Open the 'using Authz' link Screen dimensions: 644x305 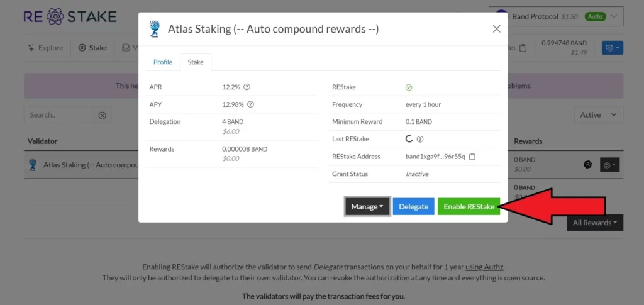point(485,267)
